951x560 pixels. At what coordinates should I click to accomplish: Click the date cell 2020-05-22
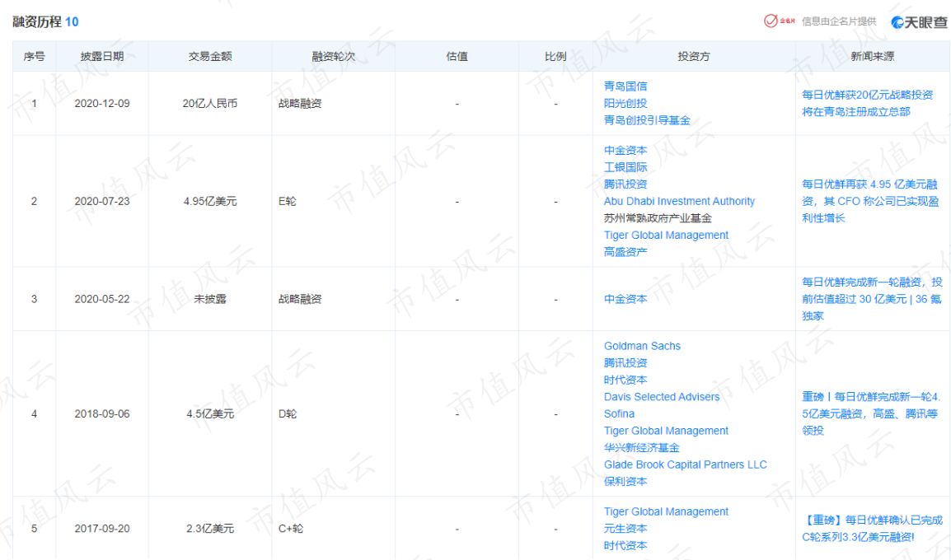tap(102, 300)
